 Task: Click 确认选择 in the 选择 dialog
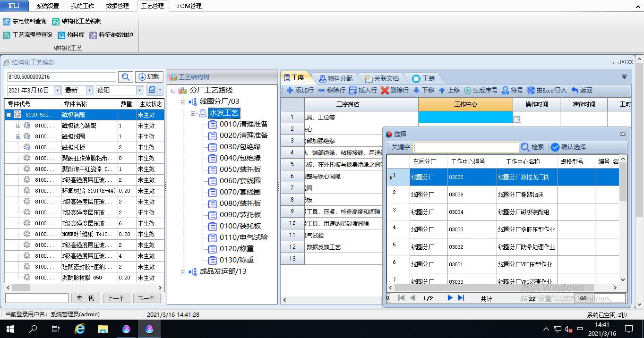(x=568, y=147)
